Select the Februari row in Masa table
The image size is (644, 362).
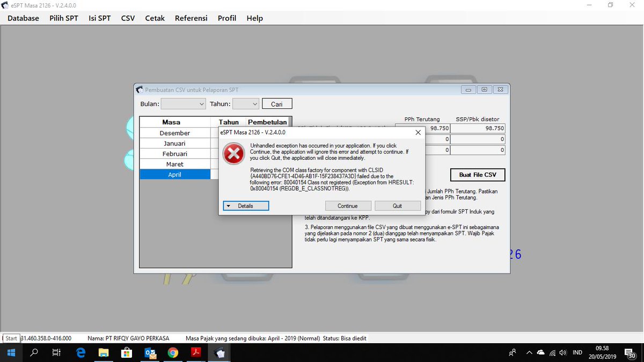point(175,154)
